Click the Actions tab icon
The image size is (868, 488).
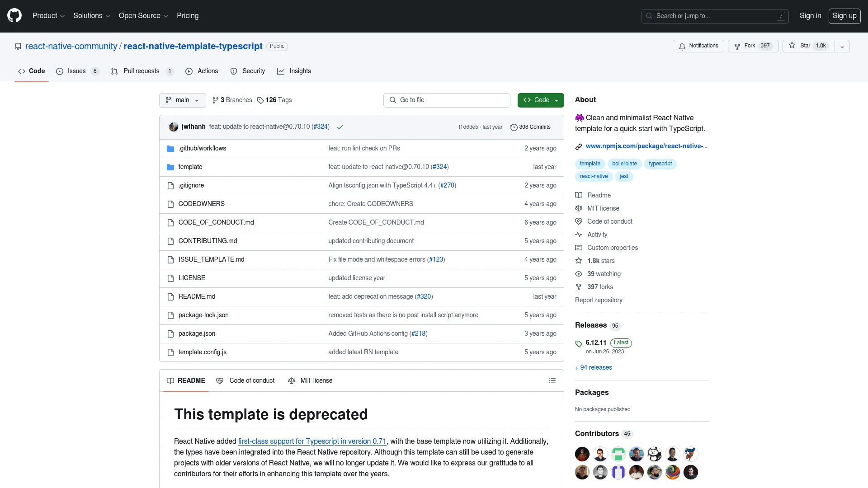point(189,71)
